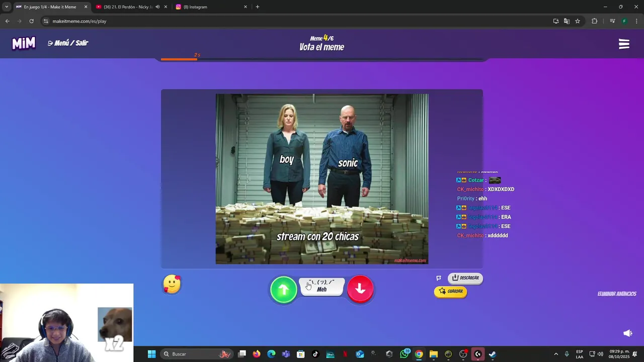This screenshot has width=644, height=362.
Task: Click Eliminar anuncios link
Action: [617, 294]
